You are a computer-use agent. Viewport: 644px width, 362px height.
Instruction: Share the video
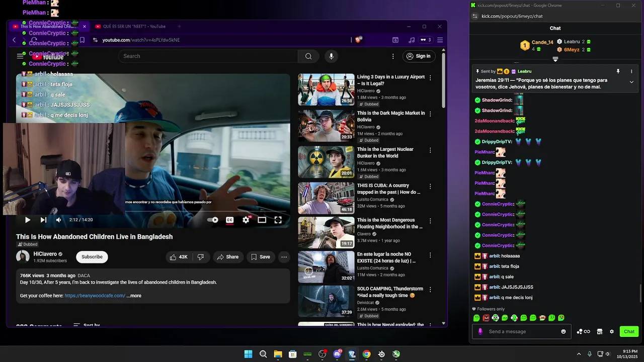(228, 257)
